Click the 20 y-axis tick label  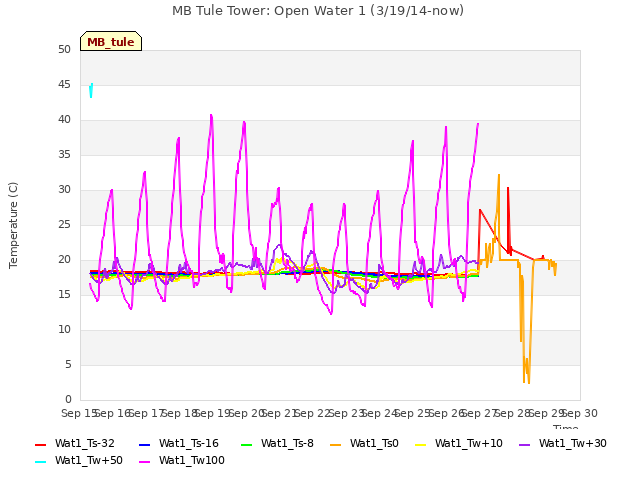coord(64,260)
